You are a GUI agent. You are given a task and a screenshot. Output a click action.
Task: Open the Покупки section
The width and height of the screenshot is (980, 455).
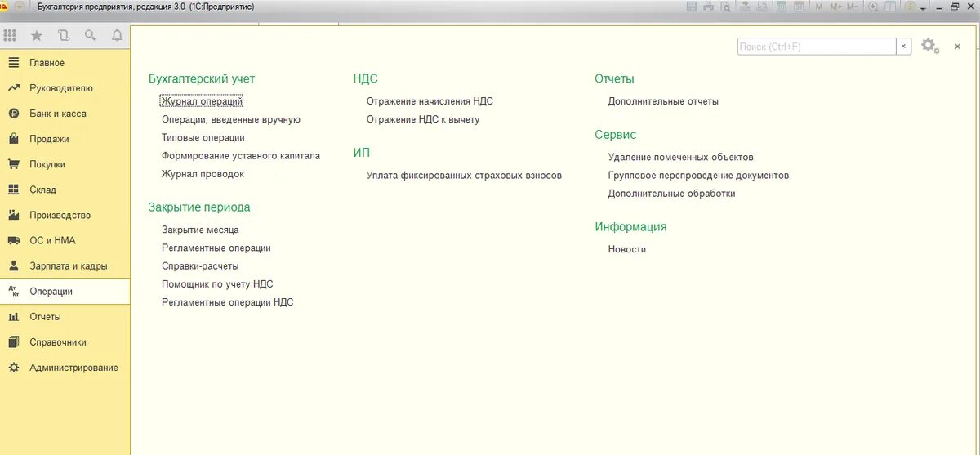65,164
